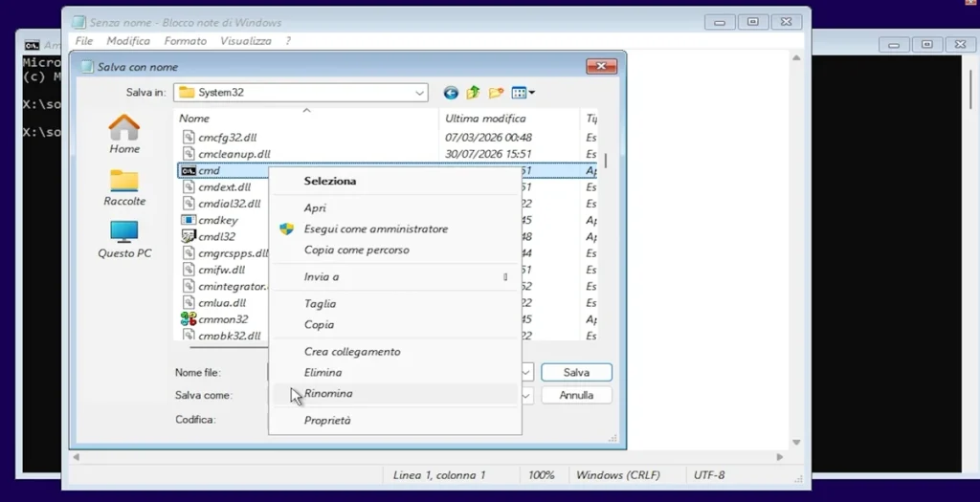Choose Copia come percorso
Image resolution: width=980 pixels, height=502 pixels.
tap(394, 250)
